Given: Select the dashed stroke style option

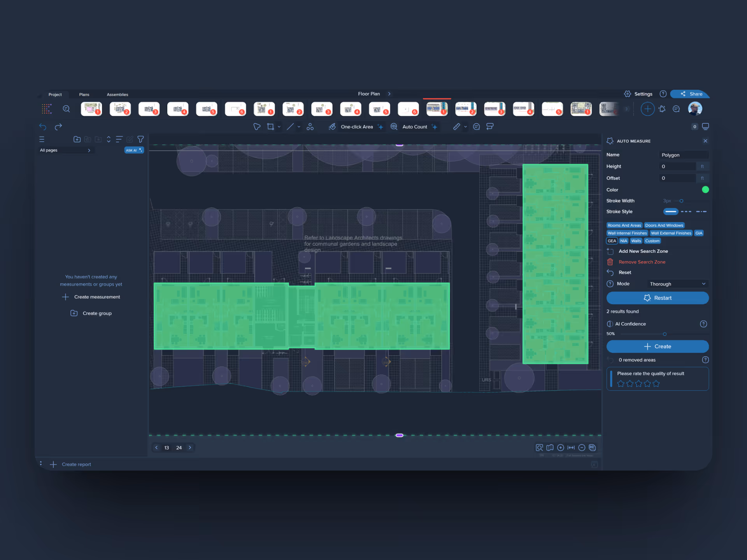Looking at the screenshot, I should [x=686, y=212].
